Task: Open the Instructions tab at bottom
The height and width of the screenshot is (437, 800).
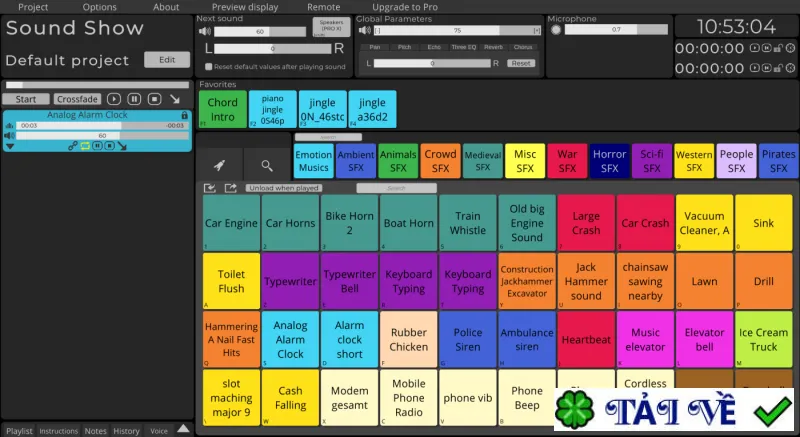Action: [59, 431]
